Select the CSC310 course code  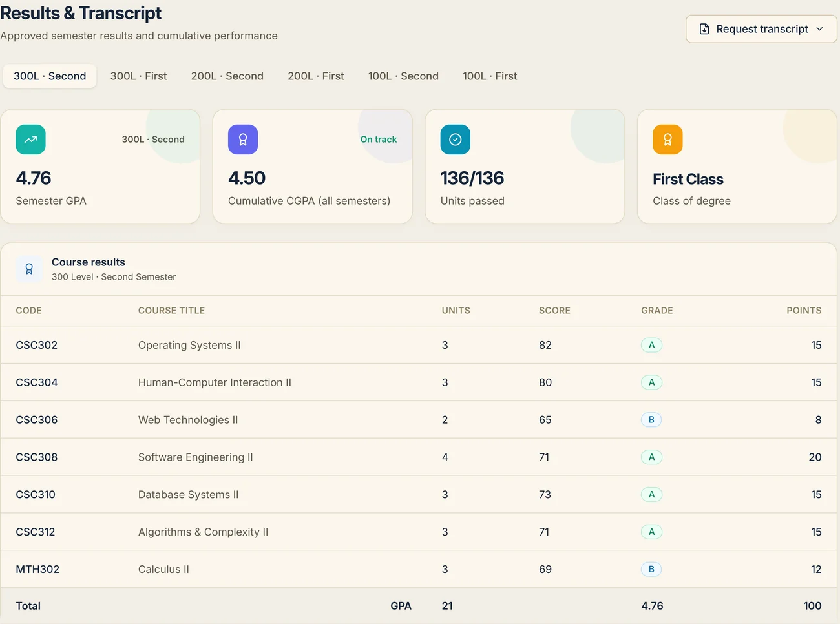[36, 495]
